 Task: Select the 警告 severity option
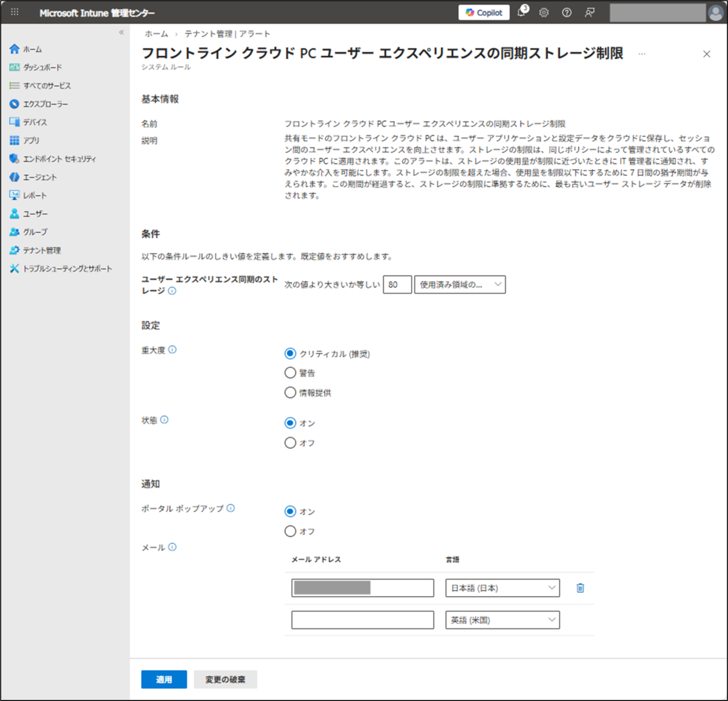[291, 373]
